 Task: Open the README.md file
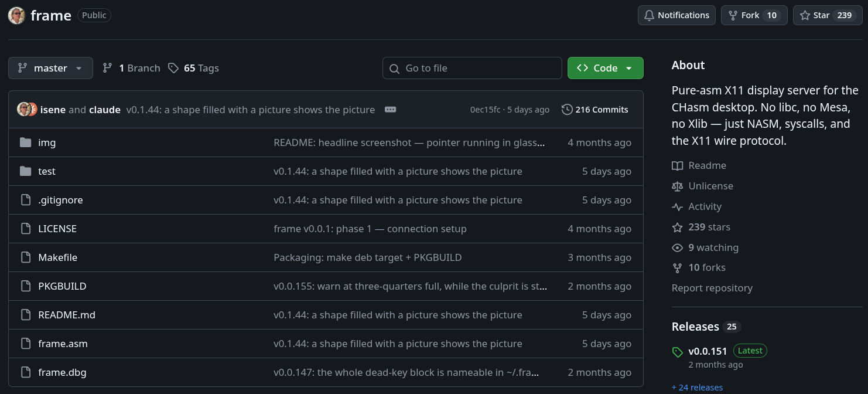[x=67, y=315]
